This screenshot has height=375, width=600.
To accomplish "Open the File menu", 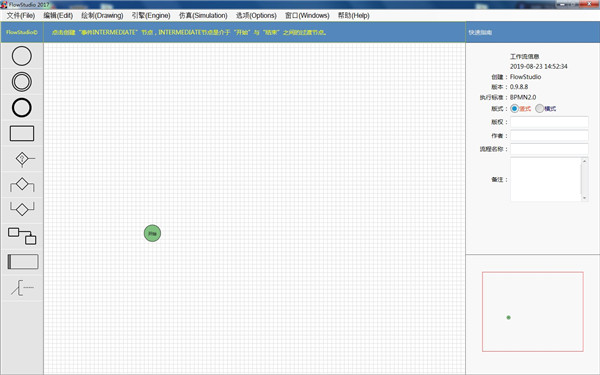I will point(21,15).
